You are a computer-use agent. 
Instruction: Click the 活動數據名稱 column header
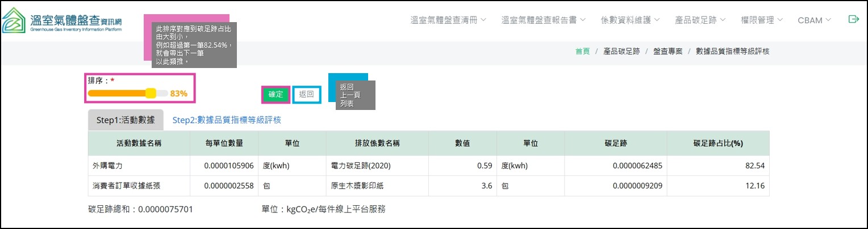[139, 143]
